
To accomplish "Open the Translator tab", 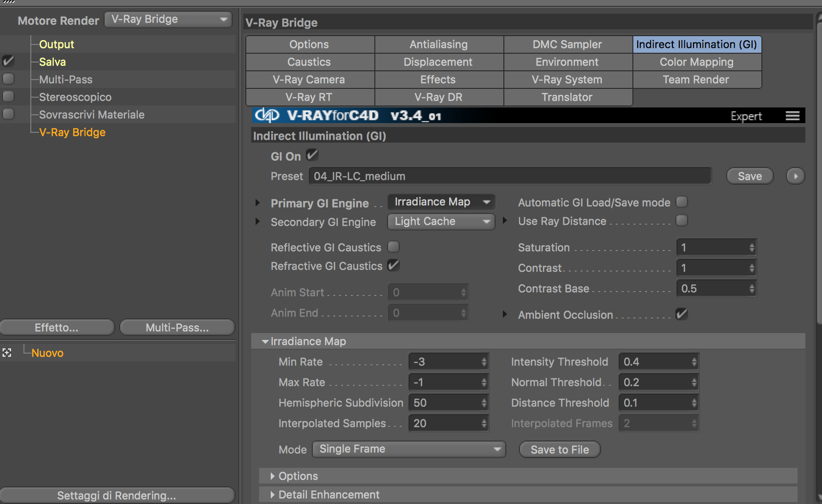I will 568,97.
